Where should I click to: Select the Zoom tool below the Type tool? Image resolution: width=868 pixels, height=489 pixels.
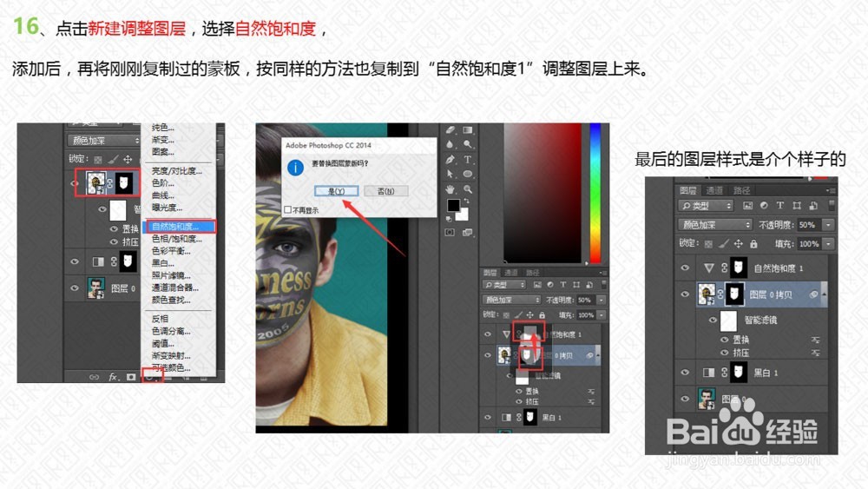tap(469, 188)
